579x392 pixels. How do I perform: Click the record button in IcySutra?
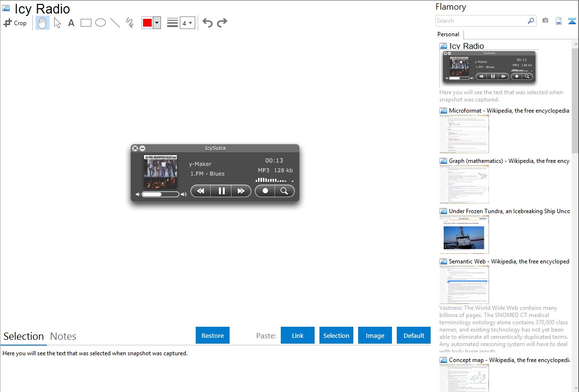click(265, 191)
